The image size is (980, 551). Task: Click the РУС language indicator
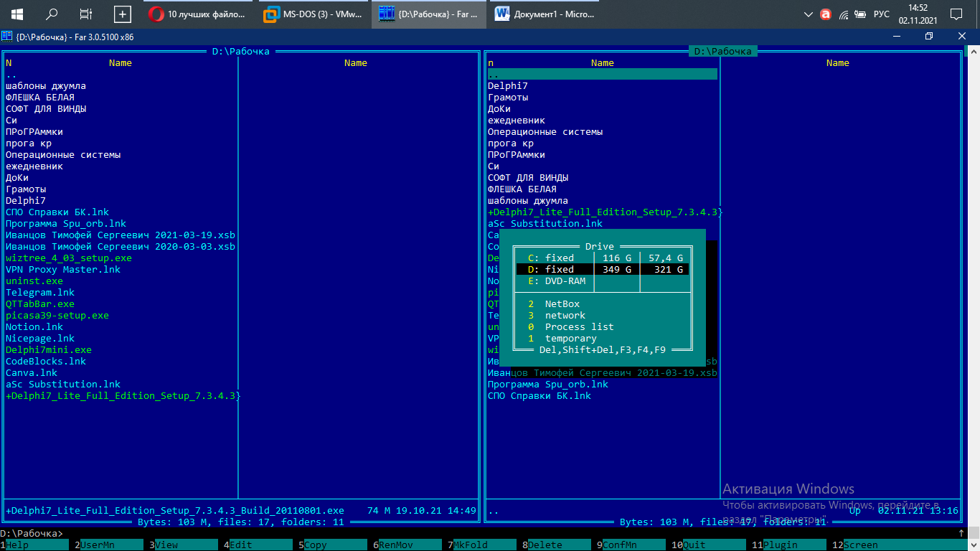tap(881, 14)
